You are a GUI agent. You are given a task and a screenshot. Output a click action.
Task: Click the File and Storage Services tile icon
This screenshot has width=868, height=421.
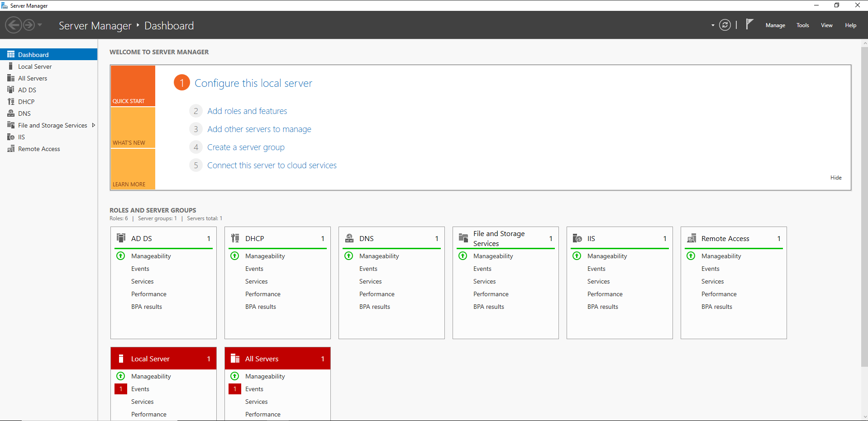(463, 238)
